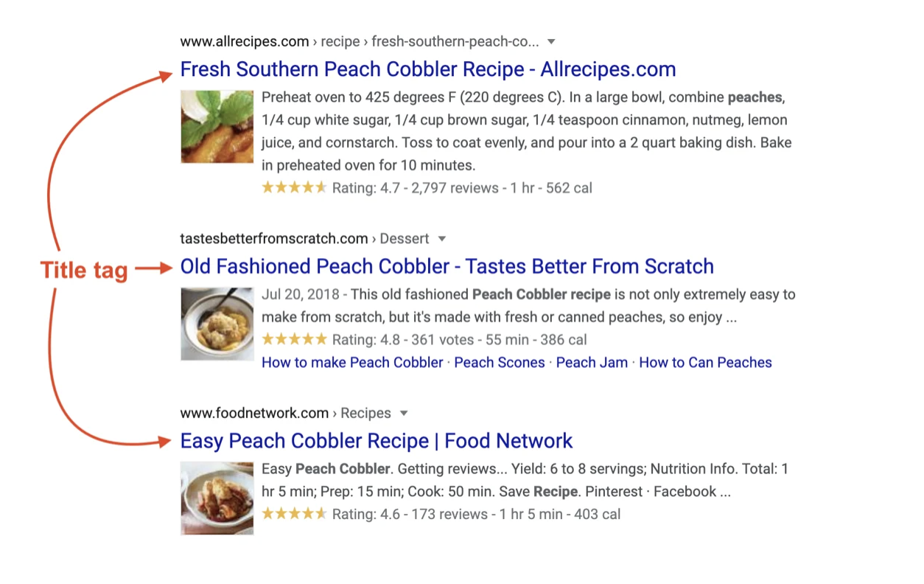Screen dimensions: 924x584
Task: Click the star rating for Allrecipes result
Action: coord(294,188)
